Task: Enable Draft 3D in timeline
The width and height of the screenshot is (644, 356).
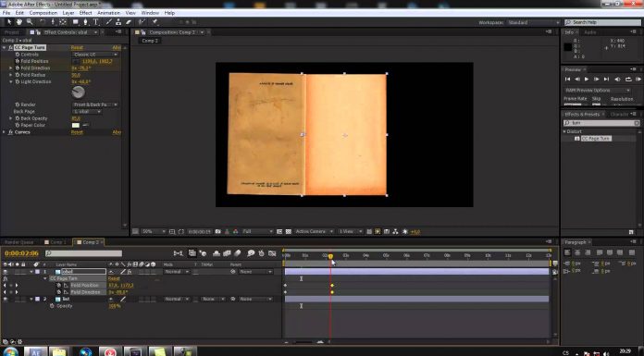Action: click(x=203, y=253)
